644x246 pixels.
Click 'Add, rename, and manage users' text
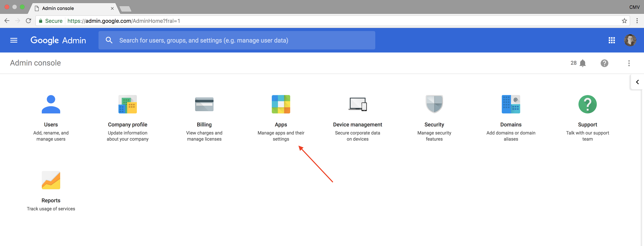click(51, 136)
